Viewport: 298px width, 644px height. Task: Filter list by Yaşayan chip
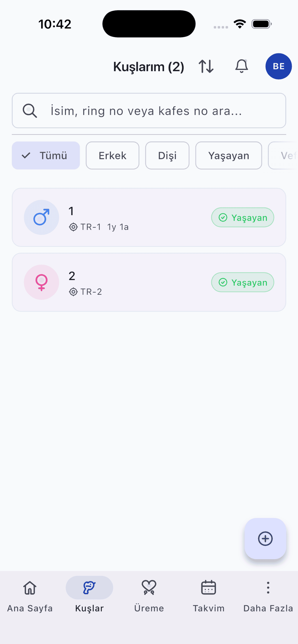coord(229,155)
